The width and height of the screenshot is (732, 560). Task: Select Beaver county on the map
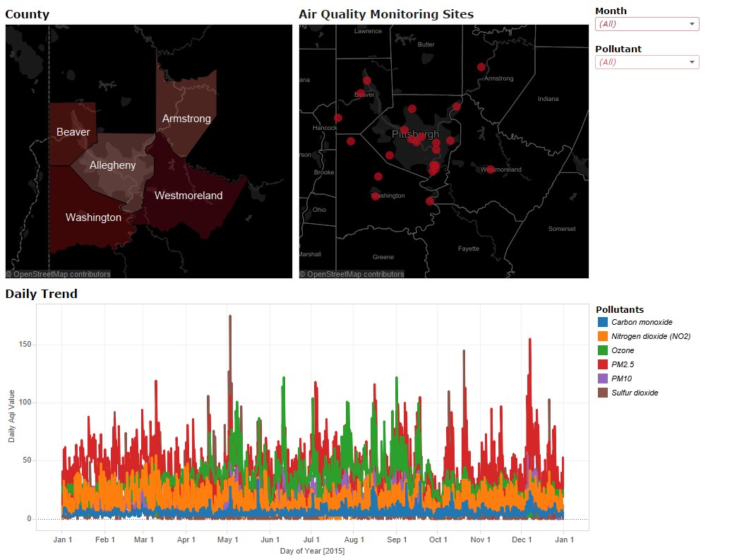point(73,131)
